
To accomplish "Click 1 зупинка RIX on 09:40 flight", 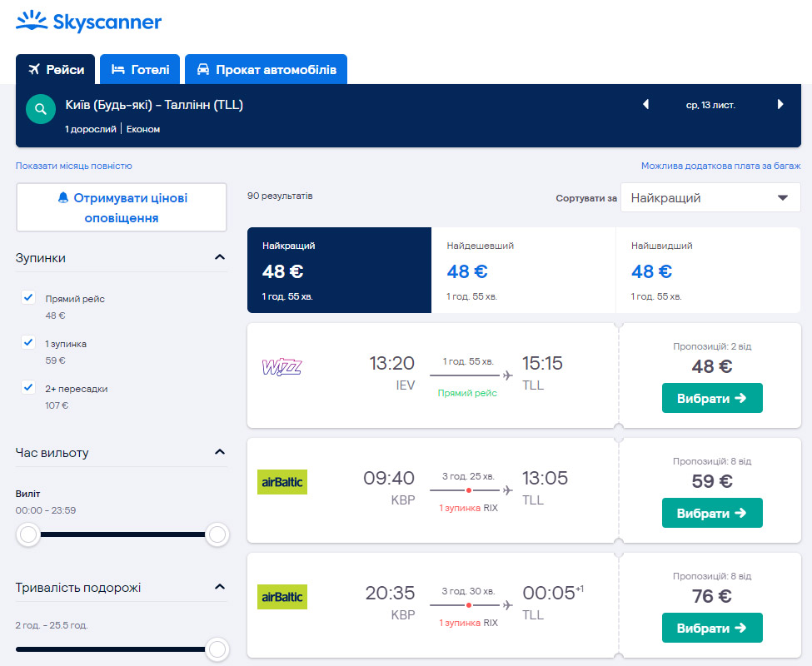I will point(468,508).
